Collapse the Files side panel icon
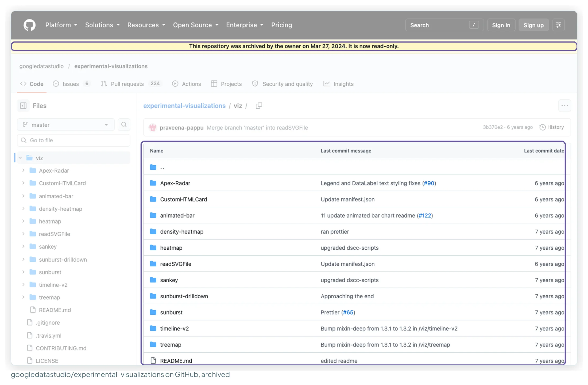This screenshot has height=385, width=588. pyautogui.click(x=23, y=106)
